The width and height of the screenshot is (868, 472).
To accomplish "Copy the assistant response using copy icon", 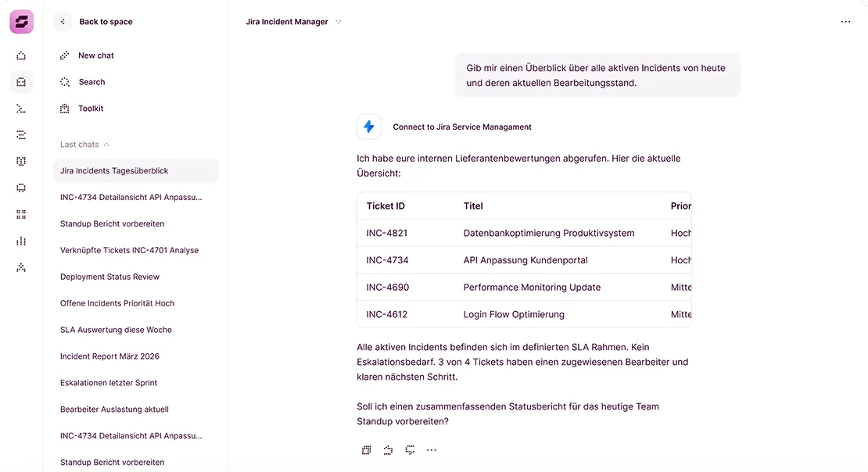I will (366, 450).
